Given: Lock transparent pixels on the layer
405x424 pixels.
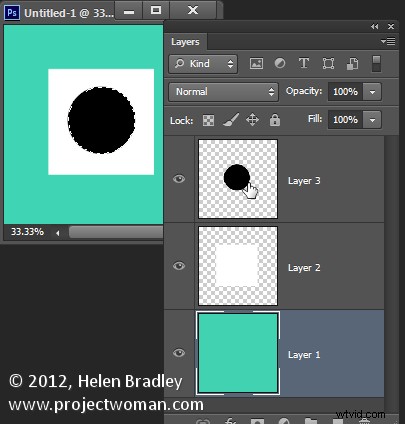Looking at the screenshot, I should click(208, 120).
